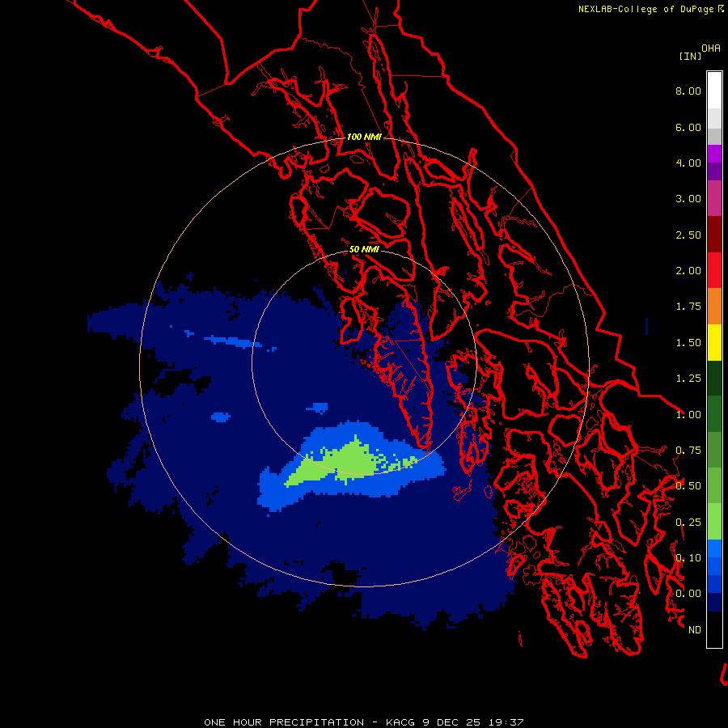Click the 1.75 legend value

pyautogui.click(x=688, y=307)
